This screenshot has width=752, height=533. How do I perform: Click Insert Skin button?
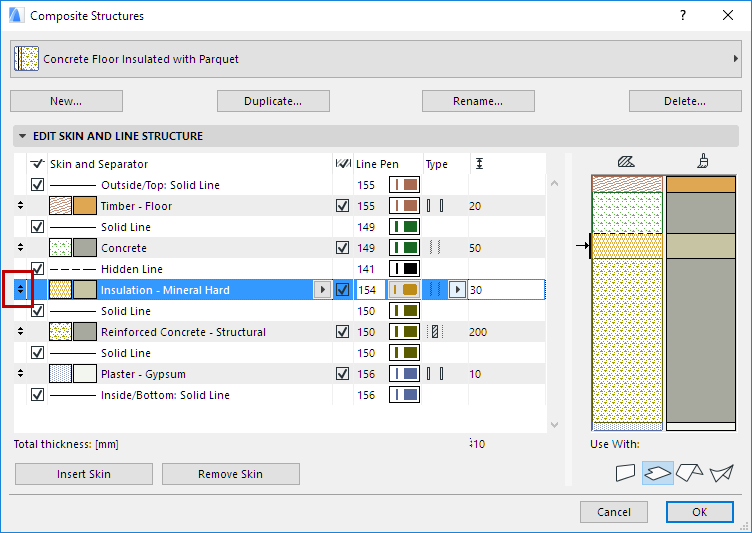pos(84,474)
